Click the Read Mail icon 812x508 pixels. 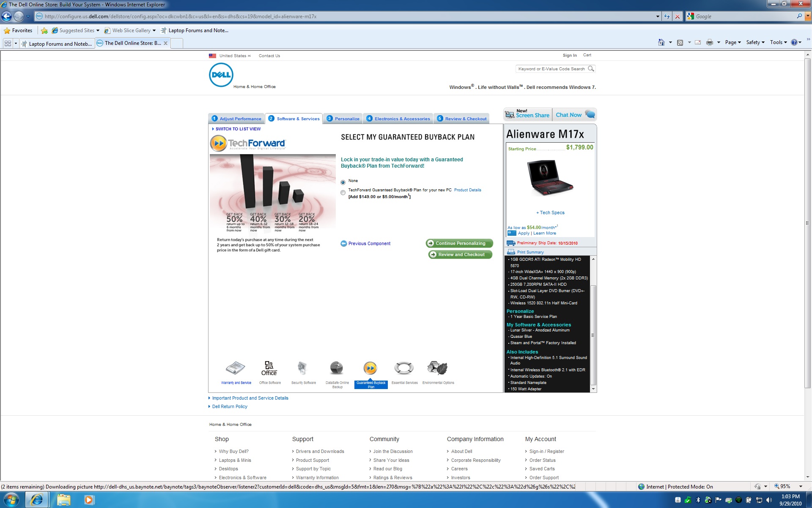coord(698,42)
